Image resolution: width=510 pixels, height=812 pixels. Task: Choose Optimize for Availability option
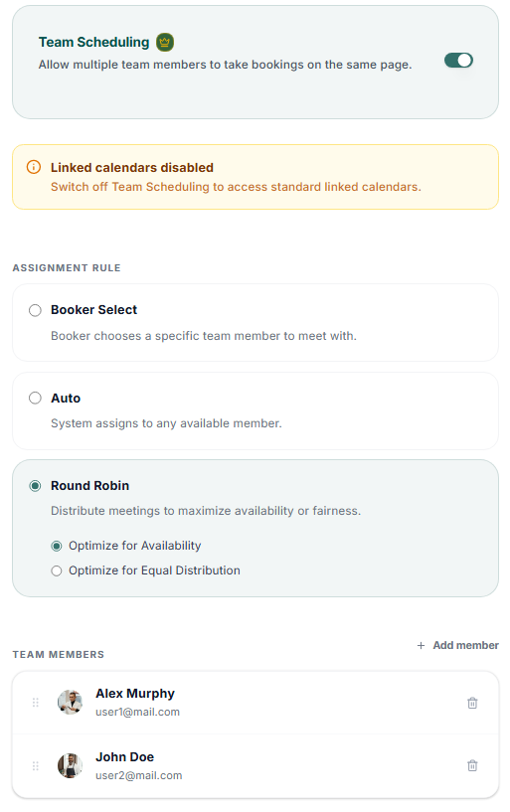click(57, 546)
